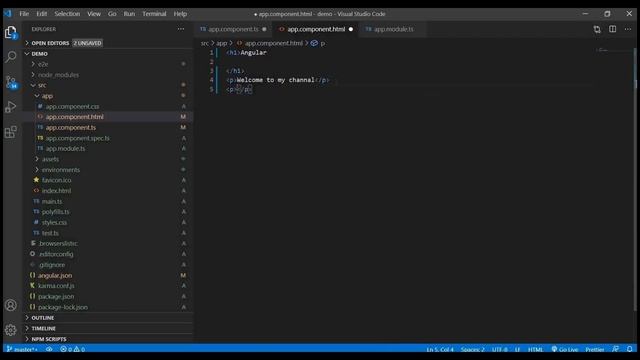Change the UTF-8 file encoding
The width and height of the screenshot is (640, 360).
(x=500, y=349)
